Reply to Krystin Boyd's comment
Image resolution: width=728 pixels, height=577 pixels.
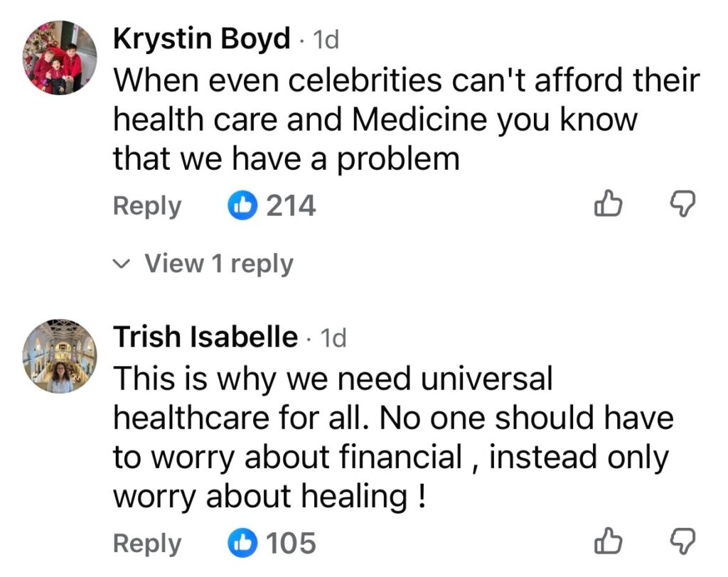147,206
